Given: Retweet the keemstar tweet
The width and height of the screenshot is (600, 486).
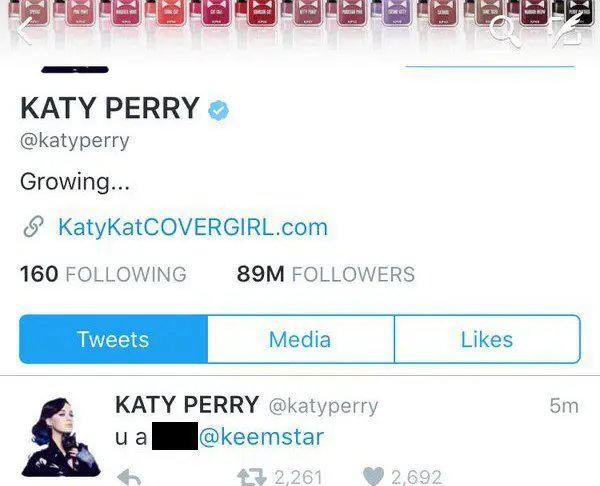Looking at the screenshot, I should pyautogui.click(x=251, y=477).
